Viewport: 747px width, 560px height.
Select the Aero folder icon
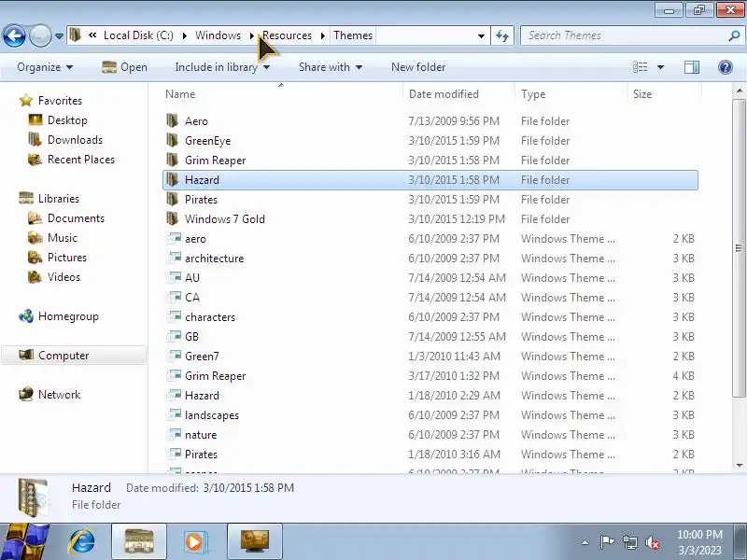point(173,120)
